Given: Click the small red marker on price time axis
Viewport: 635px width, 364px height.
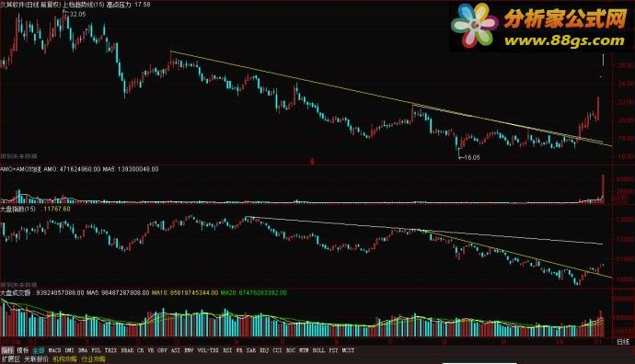Looking at the screenshot, I should (312, 162).
